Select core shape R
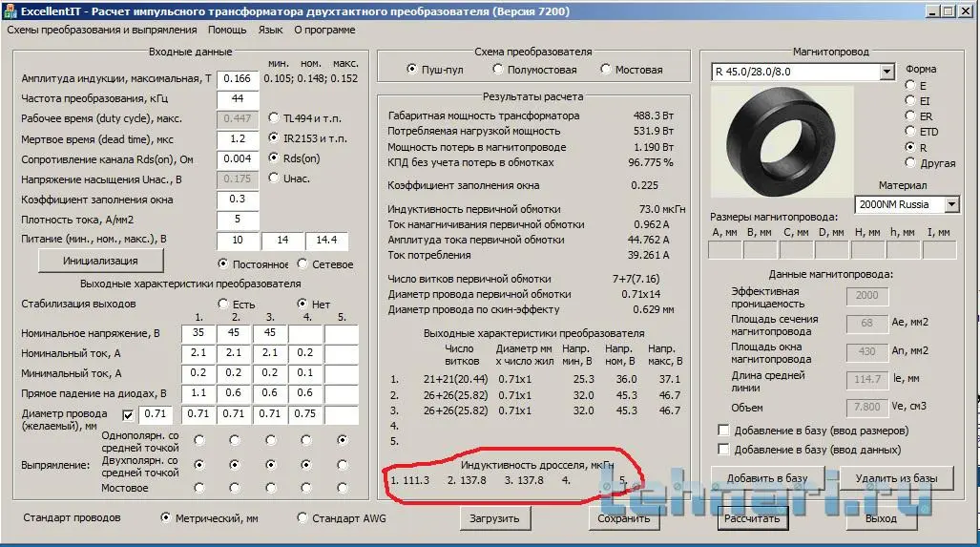Screen dimensions: 980x547 (x=910, y=147)
